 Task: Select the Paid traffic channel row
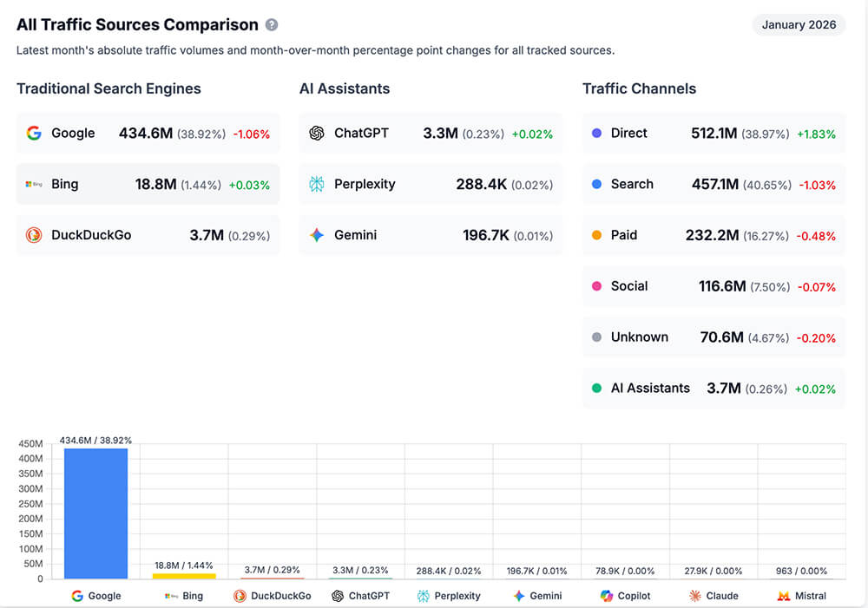pyautogui.click(x=713, y=235)
